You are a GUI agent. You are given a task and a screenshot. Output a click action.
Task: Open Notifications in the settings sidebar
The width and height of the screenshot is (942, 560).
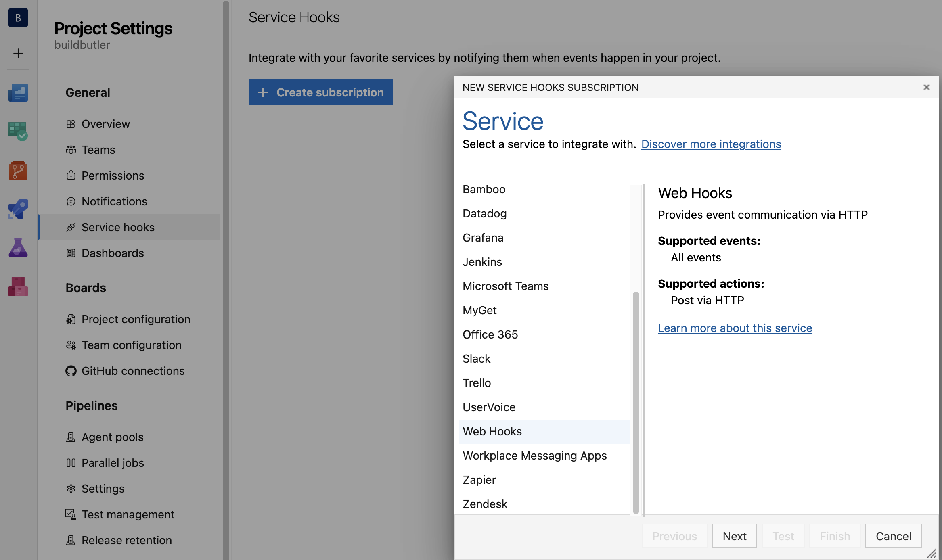pyautogui.click(x=114, y=201)
